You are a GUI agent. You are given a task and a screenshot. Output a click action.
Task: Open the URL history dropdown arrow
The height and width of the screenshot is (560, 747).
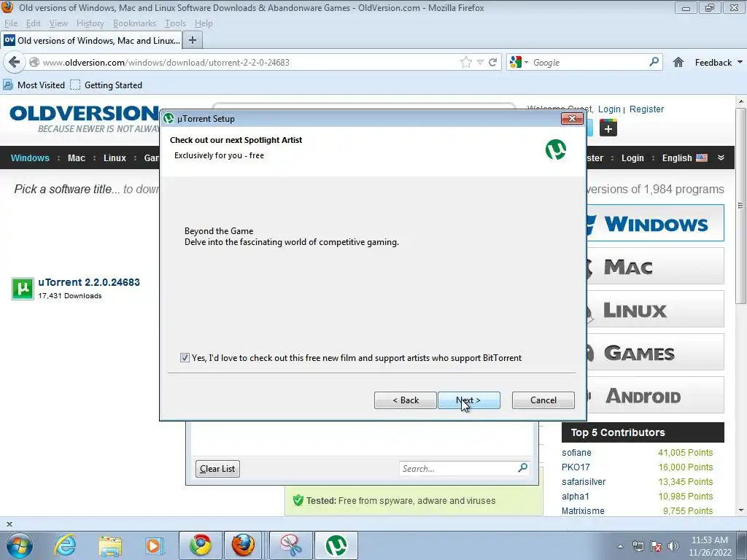[480, 63]
